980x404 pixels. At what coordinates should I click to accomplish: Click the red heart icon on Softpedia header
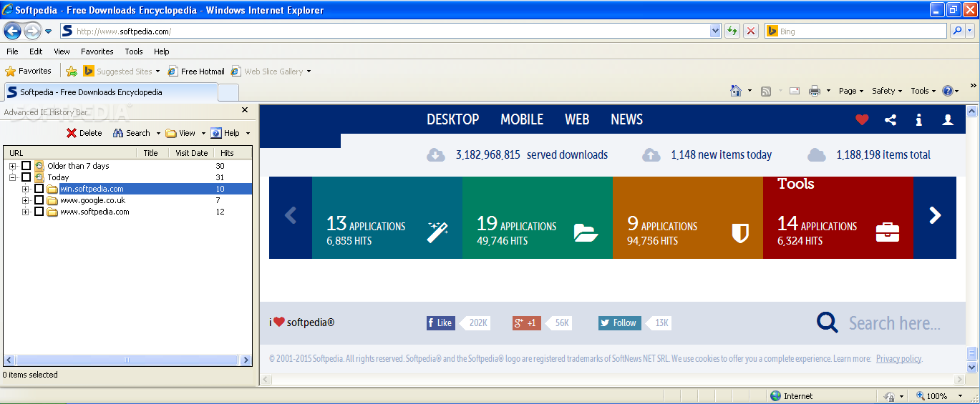coord(862,120)
